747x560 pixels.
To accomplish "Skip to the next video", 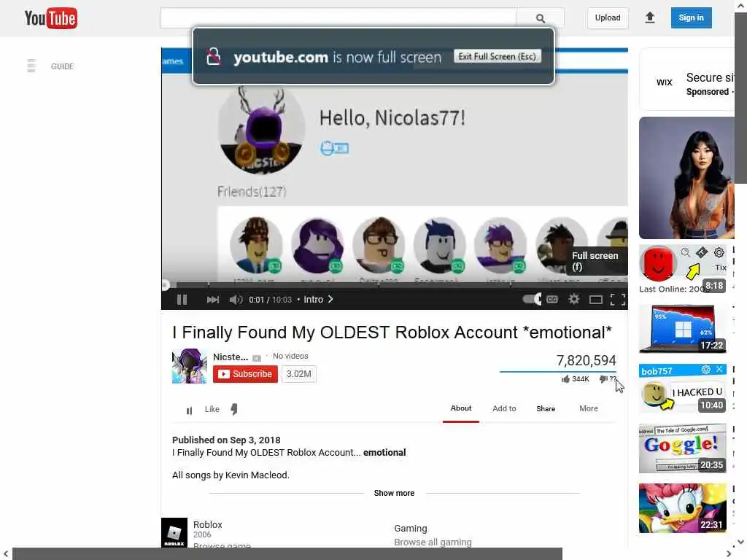I will (x=212, y=300).
